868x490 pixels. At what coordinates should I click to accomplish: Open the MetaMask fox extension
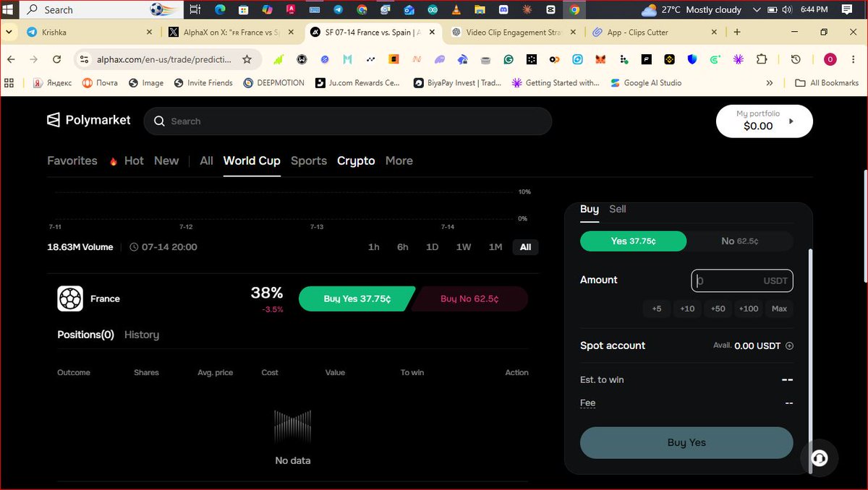600,59
